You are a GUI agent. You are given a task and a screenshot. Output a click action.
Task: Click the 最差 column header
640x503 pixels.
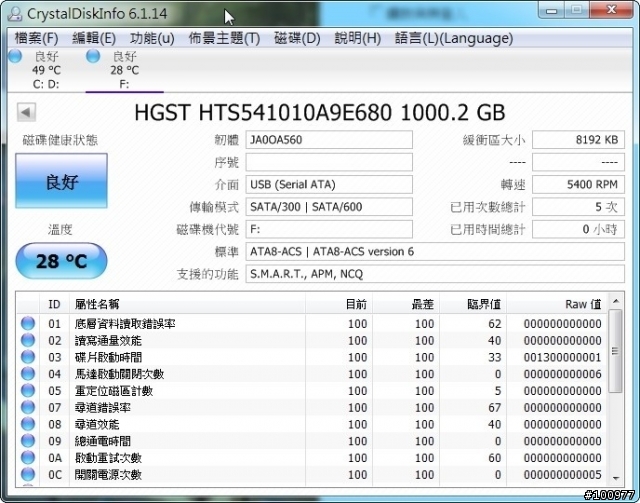(x=406, y=304)
